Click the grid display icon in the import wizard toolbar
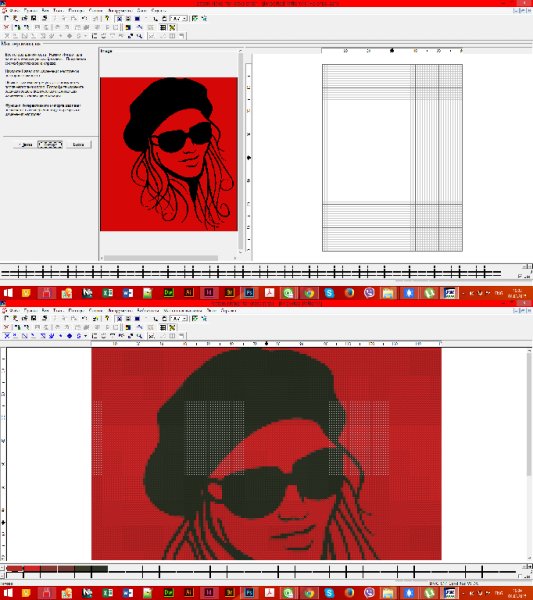This screenshot has width=533, height=600. click(163, 27)
